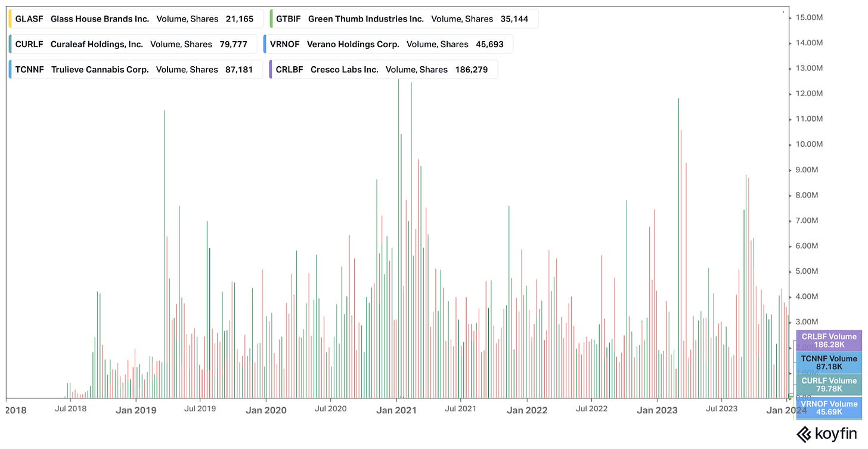The image size is (868, 449).
Task: Click the Green Thumb volume value 35,144
Action: coord(514,19)
